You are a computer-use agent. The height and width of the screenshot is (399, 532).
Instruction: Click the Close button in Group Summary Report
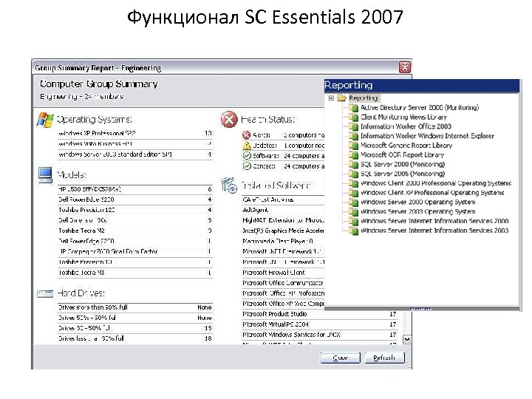coord(341,358)
